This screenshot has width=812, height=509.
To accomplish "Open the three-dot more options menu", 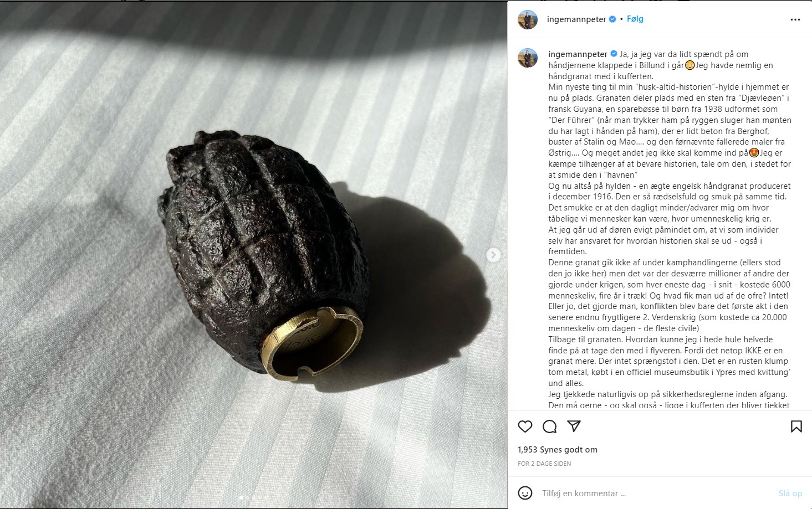I will click(x=795, y=19).
